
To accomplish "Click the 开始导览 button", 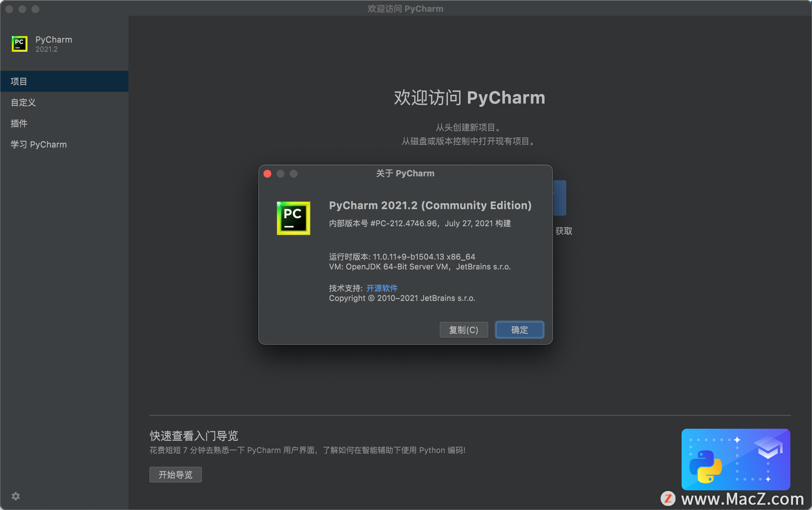I will pyautogui.click(x=176, y=474).
